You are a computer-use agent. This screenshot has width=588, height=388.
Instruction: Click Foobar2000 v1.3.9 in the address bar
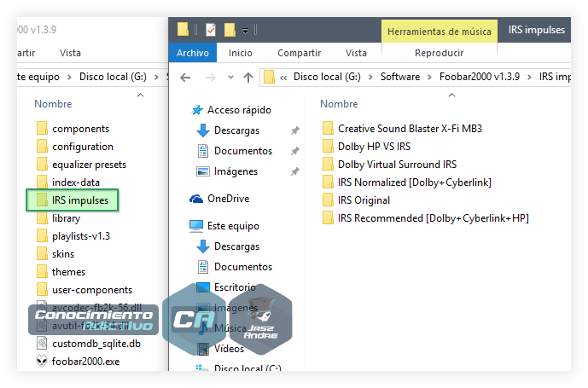[x=480, y=77]
